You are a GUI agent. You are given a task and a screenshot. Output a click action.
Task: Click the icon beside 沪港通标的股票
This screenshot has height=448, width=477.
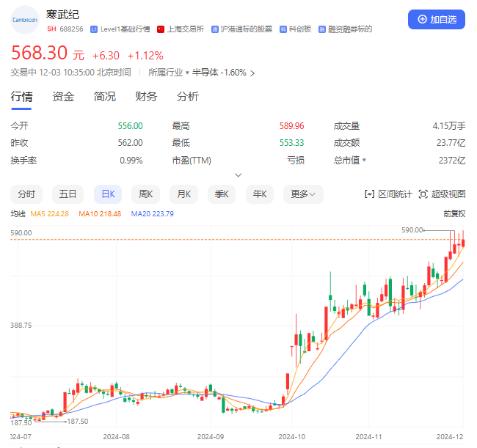click(215, 29)
